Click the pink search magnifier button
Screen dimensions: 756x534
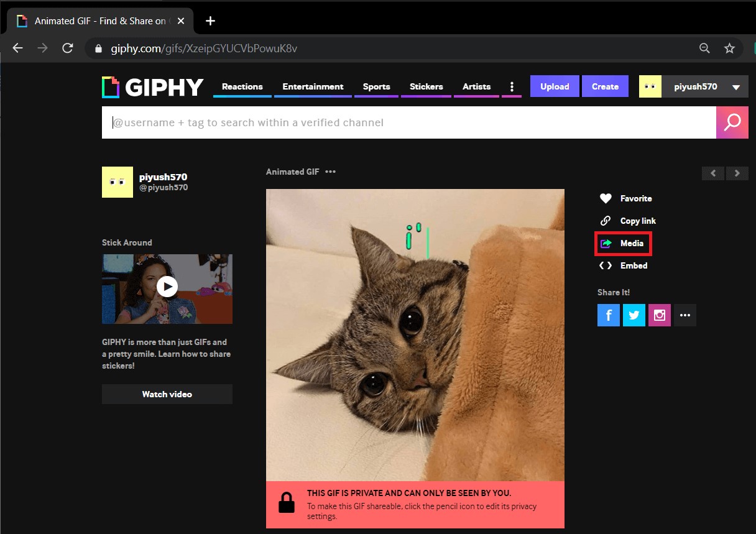pos(732,122)
